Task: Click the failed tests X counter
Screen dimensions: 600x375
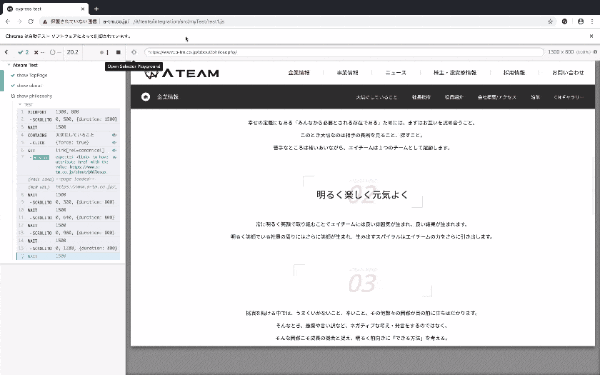Action: tap(39, 52)
